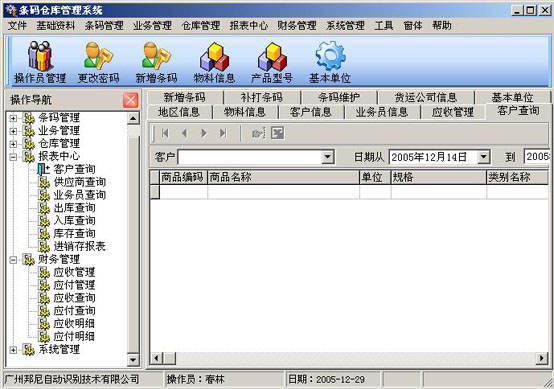Click the 商品编码 column header
554x389 pixels.
tap(183, 177)
